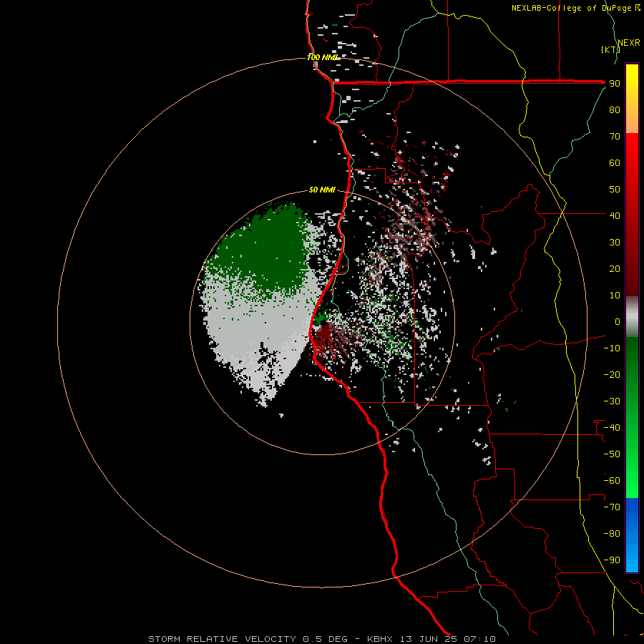Click the 07:10 timestamp in footer

[479, 639]
